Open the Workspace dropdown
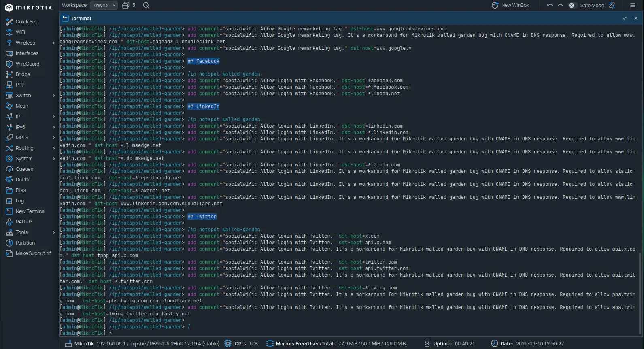Screen dimensions: 644x349 104,5
